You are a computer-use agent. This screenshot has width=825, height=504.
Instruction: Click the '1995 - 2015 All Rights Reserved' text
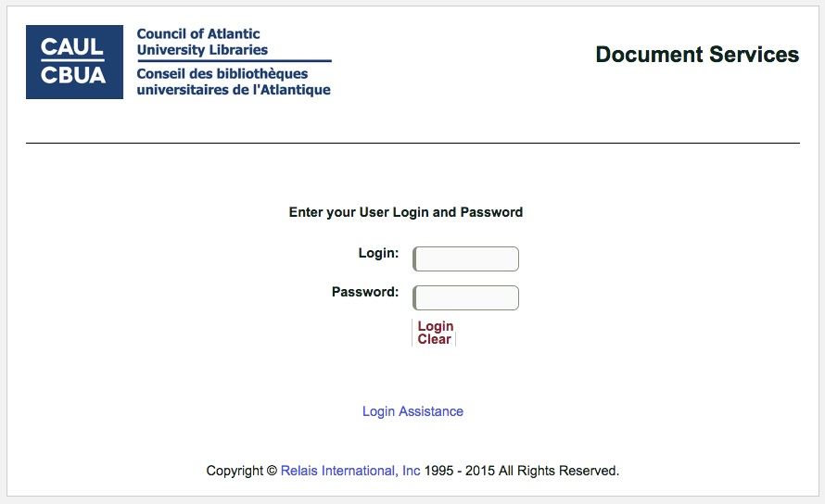pyautogui.click(x=522, y=471)
